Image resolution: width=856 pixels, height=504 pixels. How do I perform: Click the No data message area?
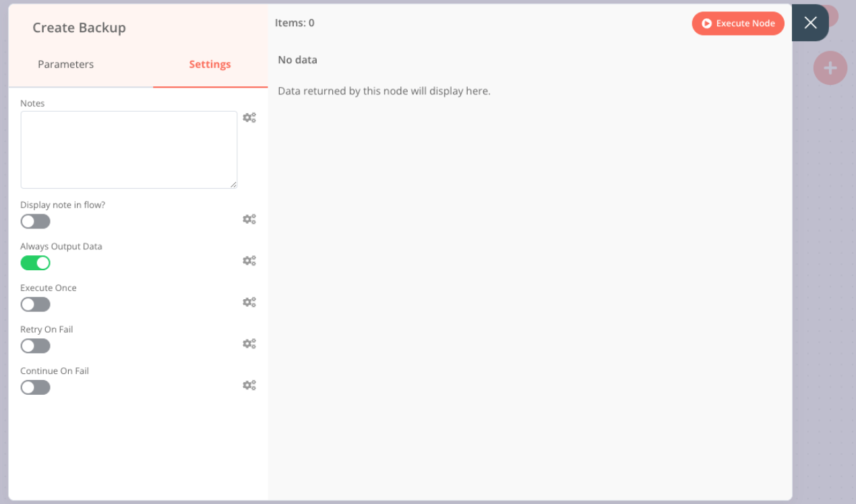coord(297,59)
